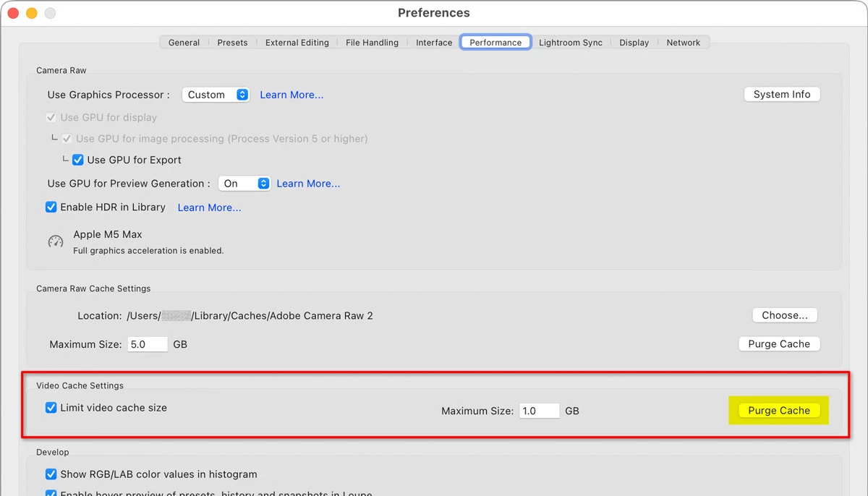Image resolution: width=868 pixels, height=496 pixels.
Task: Open the Use Graphics Processor dropdown
Action: pyautogui.click(x=216, y=95)
